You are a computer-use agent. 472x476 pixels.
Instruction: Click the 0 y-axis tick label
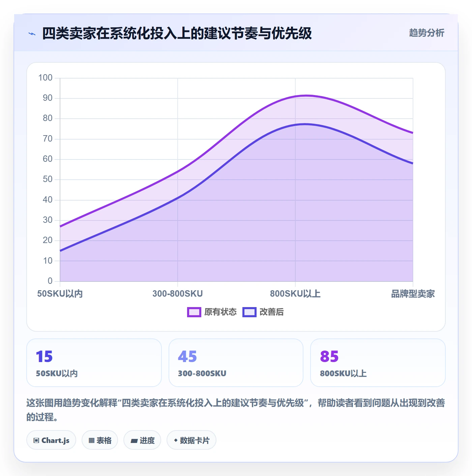[x=50, y=281]
